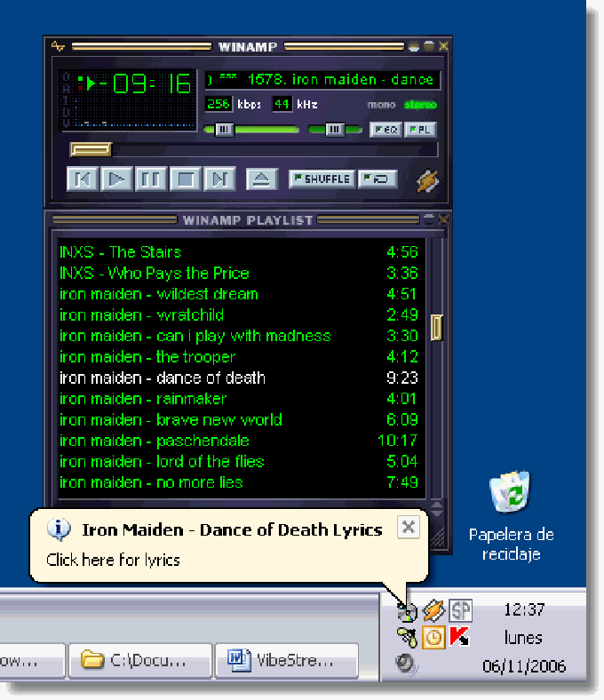Close the Winamp Playlist window
Screen dimensions: 604x700
point(443,219)
